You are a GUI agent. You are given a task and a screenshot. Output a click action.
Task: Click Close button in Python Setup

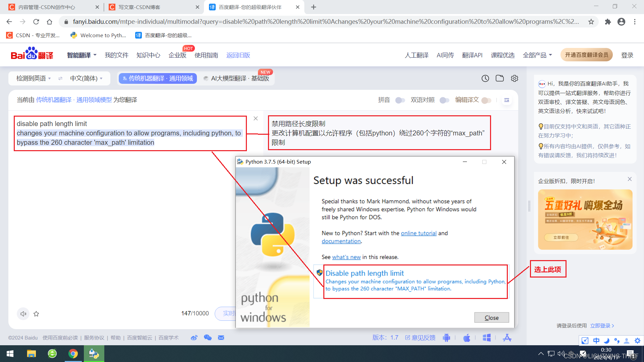pos(491,317)
